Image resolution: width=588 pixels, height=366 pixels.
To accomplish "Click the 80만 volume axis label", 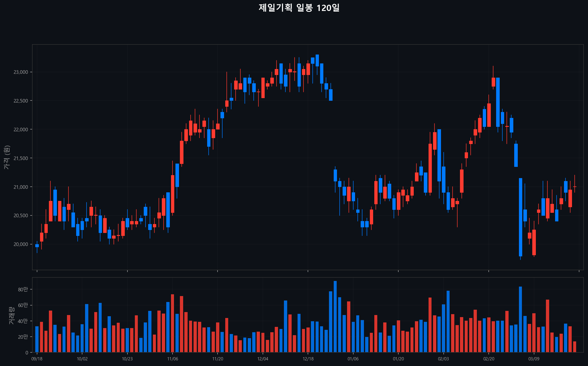I will tap(23, 290).
